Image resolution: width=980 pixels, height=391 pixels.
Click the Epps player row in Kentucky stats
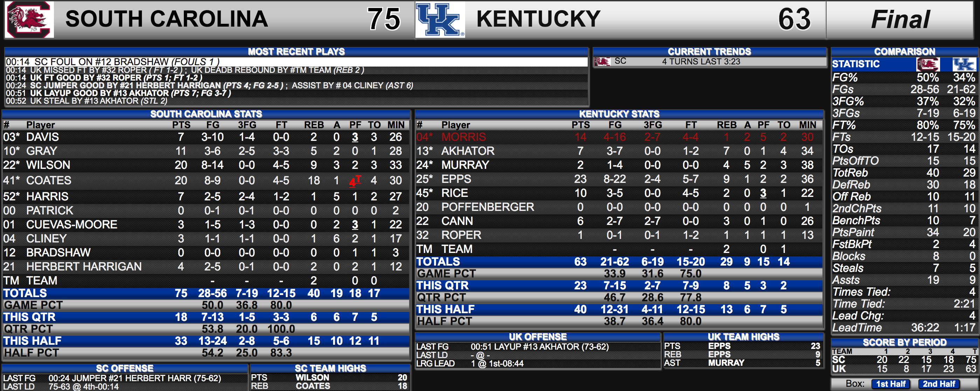pyautogui.click(x=619, y=179)
